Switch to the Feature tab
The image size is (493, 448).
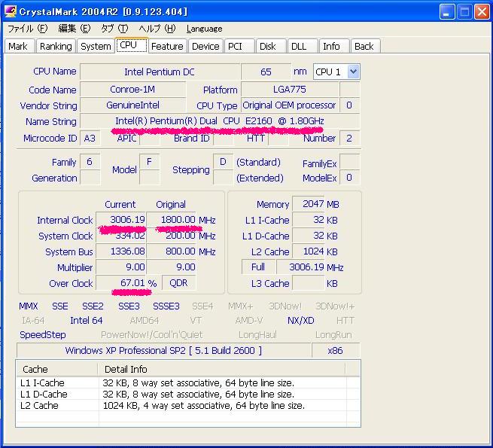[x=167, y=46]
